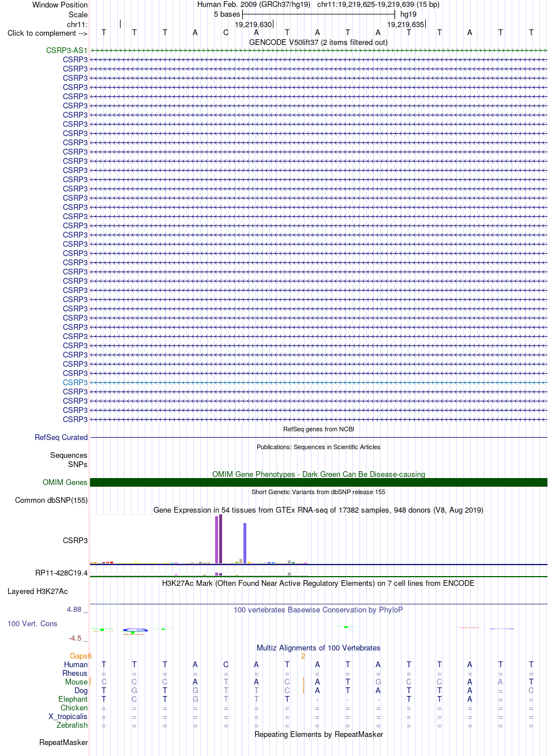Click the OMIM Genes label
548x756 pixels.
(x=65, y=483)
